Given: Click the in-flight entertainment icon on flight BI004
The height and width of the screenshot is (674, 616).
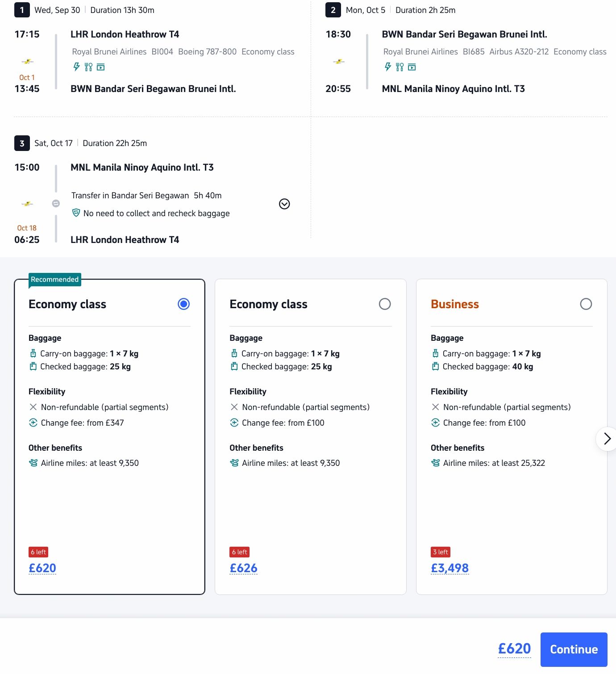Looking at the screenshot, I should pos(101,67).
